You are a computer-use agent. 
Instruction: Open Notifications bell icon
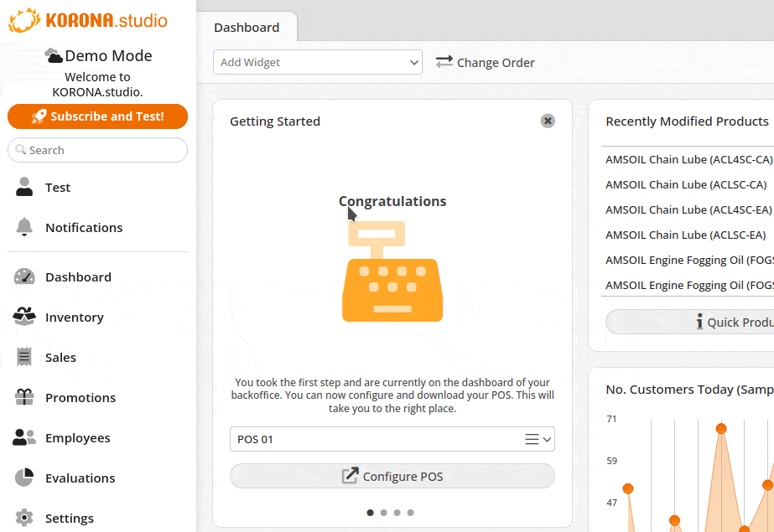click(x=24, y=227)
